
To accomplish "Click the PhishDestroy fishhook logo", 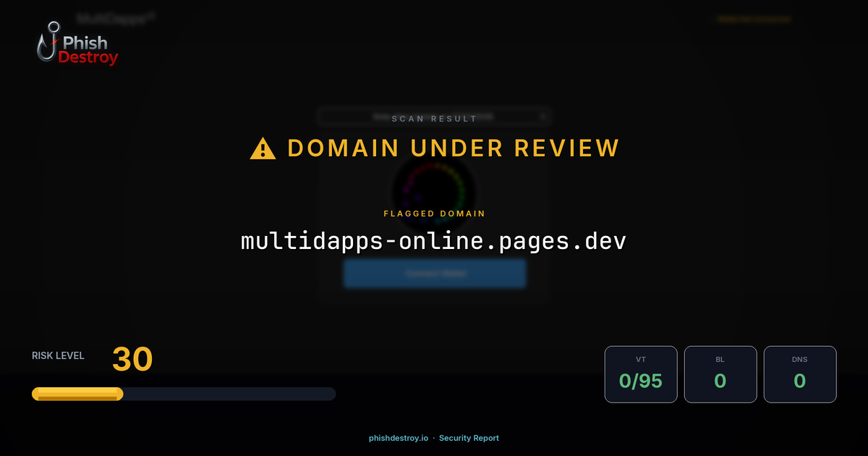I will pyautogui.click(x=49, y=42).
